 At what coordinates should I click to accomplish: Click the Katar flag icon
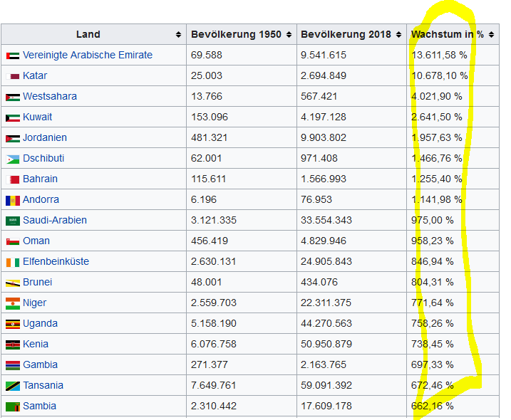13,76
